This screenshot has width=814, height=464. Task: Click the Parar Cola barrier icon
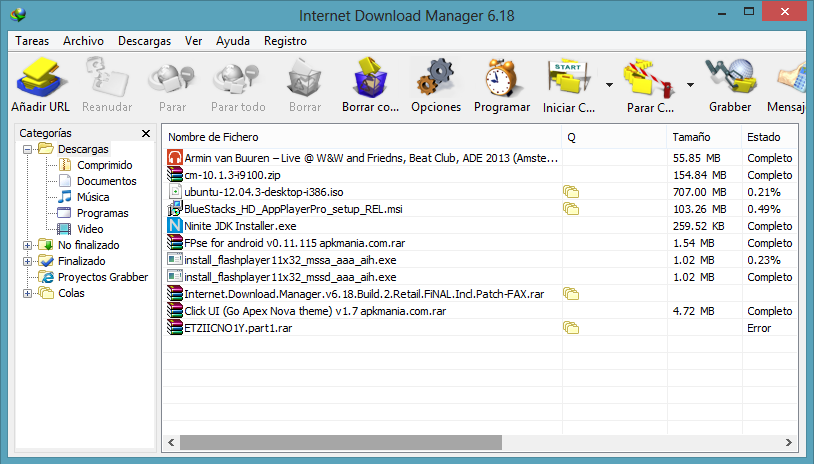649,79
